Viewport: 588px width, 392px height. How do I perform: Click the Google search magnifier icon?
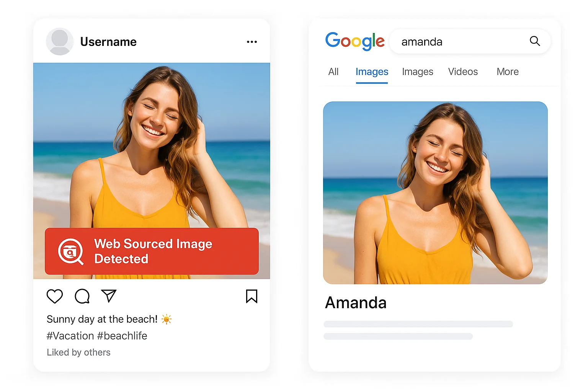coord(535,41)
